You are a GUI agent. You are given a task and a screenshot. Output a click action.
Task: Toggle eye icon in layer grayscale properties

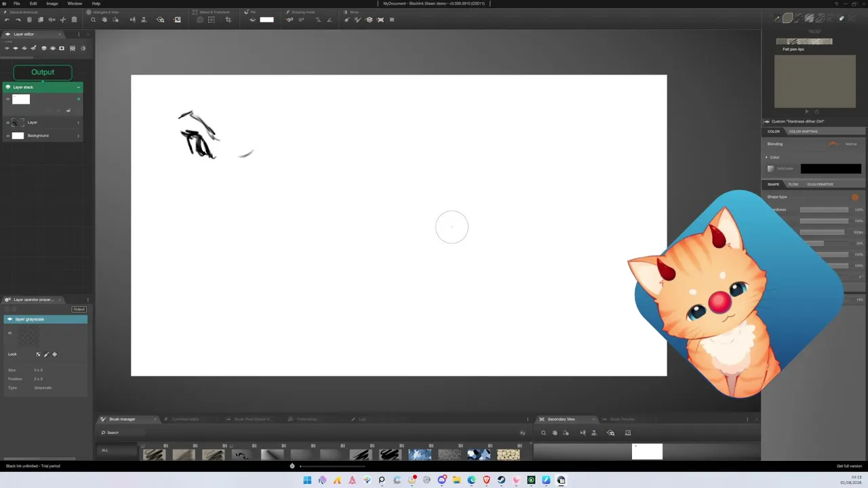point(9,333)
